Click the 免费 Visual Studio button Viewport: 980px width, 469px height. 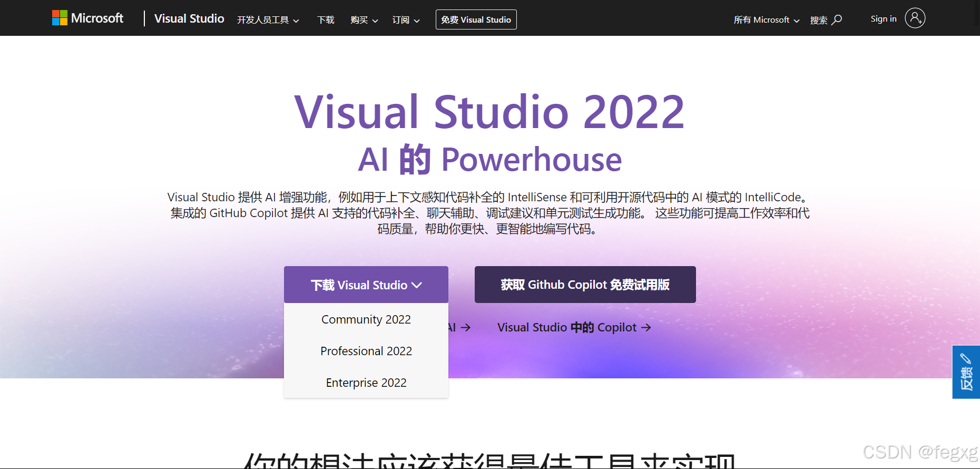[x=476, y=19]
